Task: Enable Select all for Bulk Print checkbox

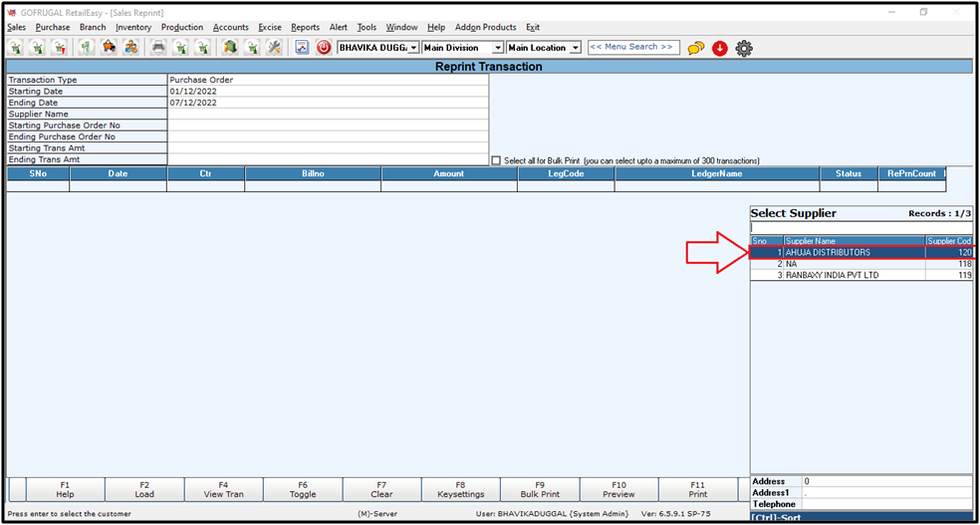Action: pos(496,160)
